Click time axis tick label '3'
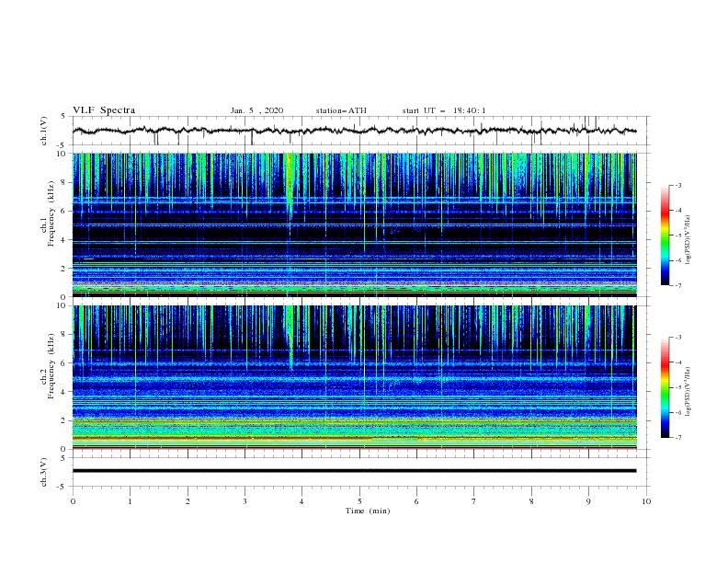 click(x=245, y=501)
